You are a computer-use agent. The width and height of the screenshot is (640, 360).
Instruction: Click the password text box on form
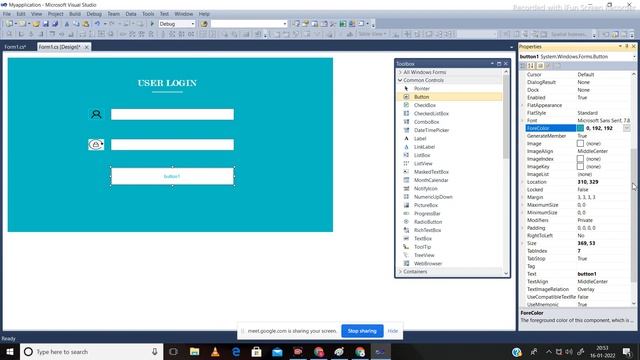click(172, 144)
